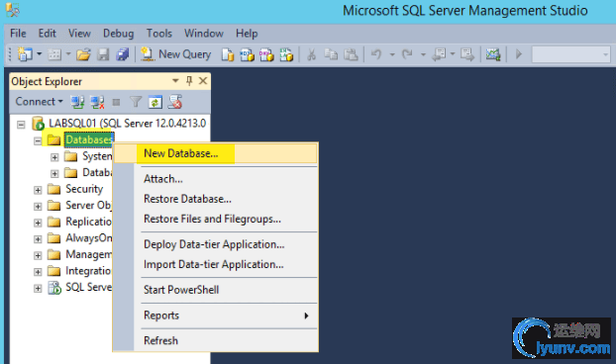616x364 pixels.
Task: Open the Add New Item dropdown arrow
Action: (68, 54)
